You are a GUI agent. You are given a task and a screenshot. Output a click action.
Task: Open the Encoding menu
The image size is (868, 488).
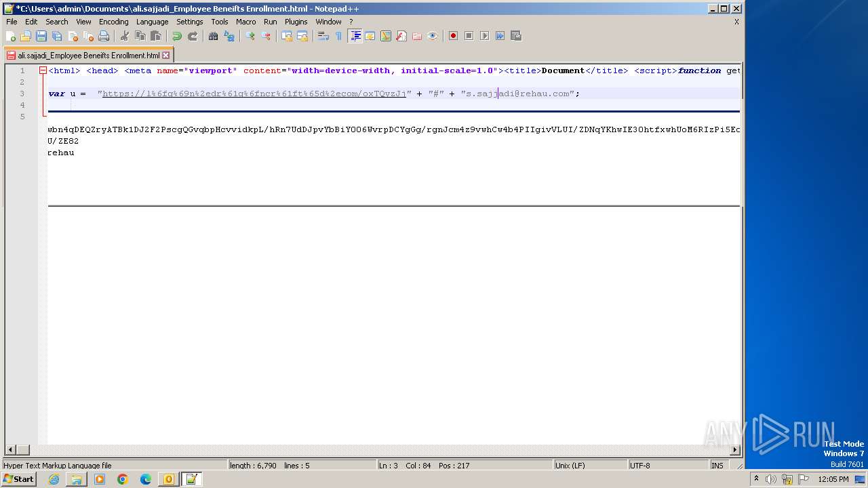click(113, 22)
